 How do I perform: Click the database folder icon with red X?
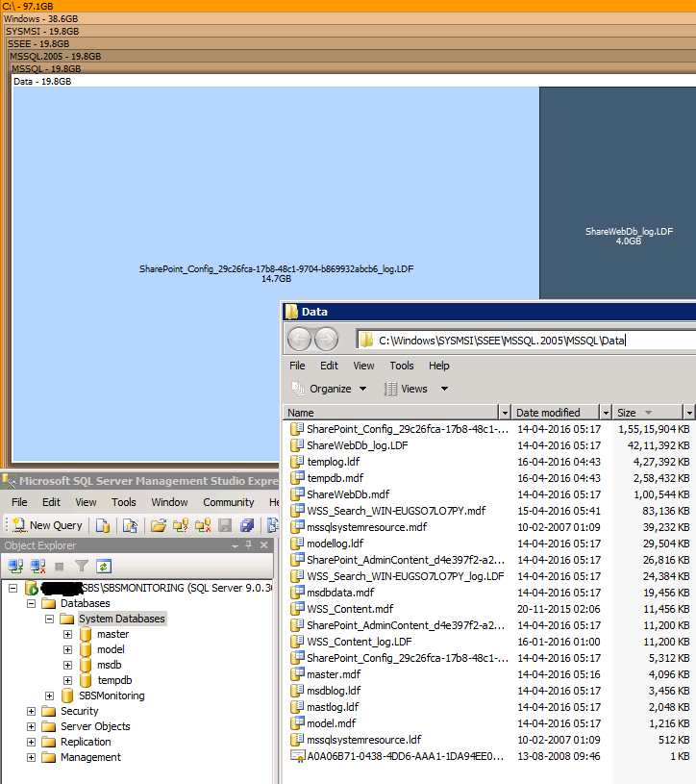tap(202, 525)
